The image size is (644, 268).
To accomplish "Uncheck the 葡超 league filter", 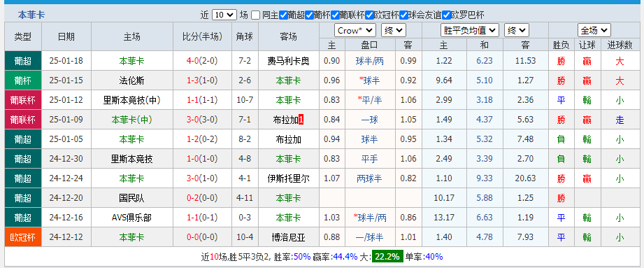I will click(x=283, y=15).
